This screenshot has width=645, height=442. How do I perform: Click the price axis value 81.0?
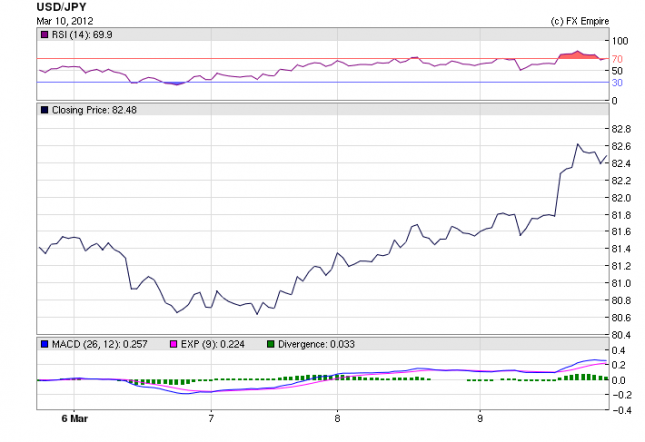[x=621, y=283]
